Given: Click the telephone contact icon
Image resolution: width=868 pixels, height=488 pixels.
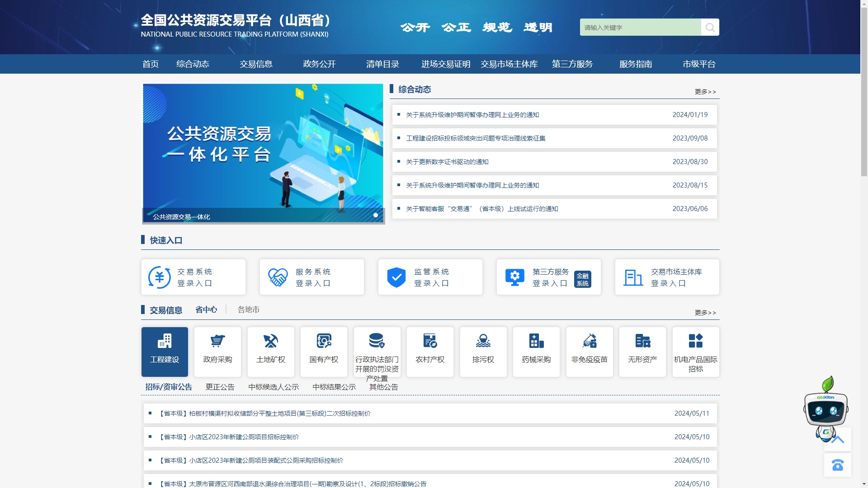Looking at the screenshot, I should [x=837, y=465].
